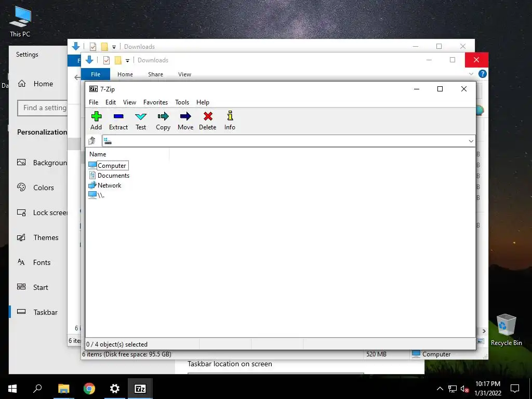Open the Action Center notifications
This screenshot has height=399, width=532.
pyautogui.click(x=515, y=389)
